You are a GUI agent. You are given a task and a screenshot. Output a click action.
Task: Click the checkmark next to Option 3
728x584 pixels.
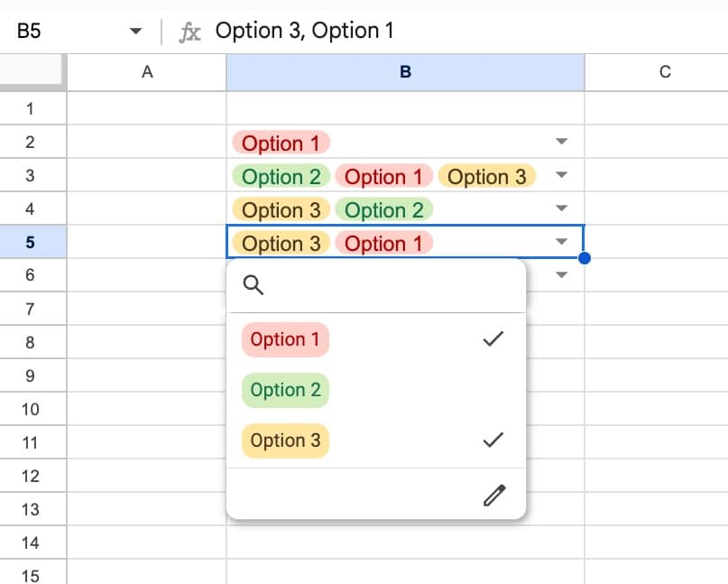pos(494,440)
